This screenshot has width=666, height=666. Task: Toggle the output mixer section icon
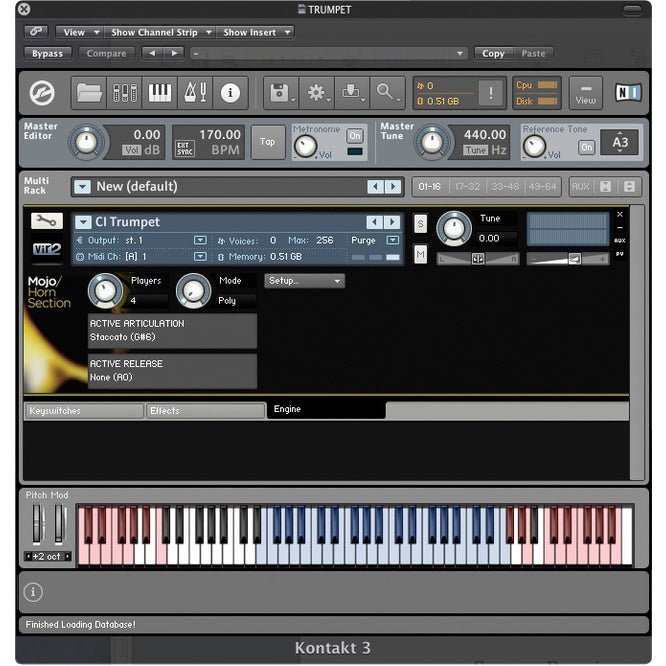point(124,93)
